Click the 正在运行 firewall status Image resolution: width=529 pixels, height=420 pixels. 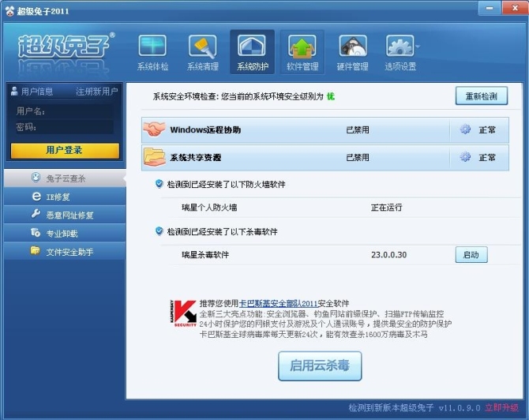(x=387, y=208)
